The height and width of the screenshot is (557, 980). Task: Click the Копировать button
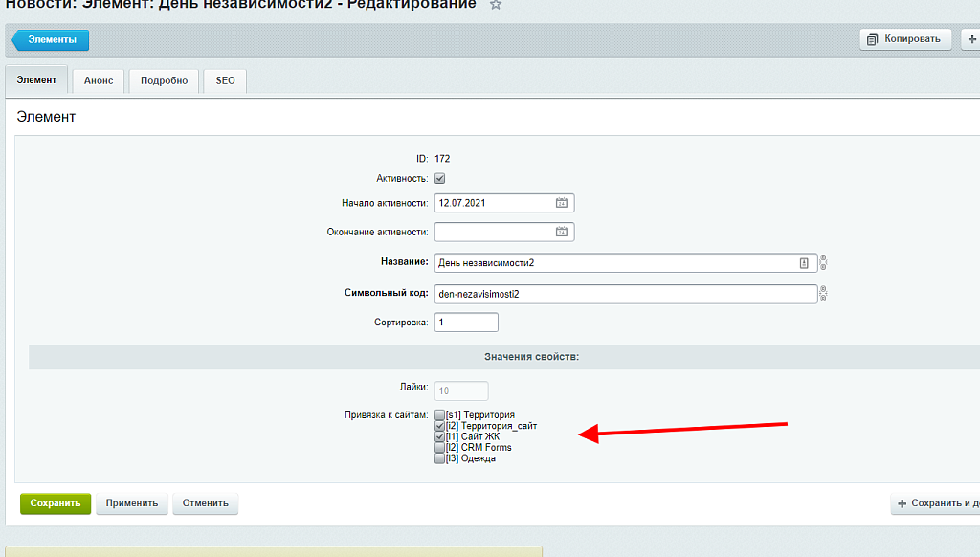[x=905, y=39]
